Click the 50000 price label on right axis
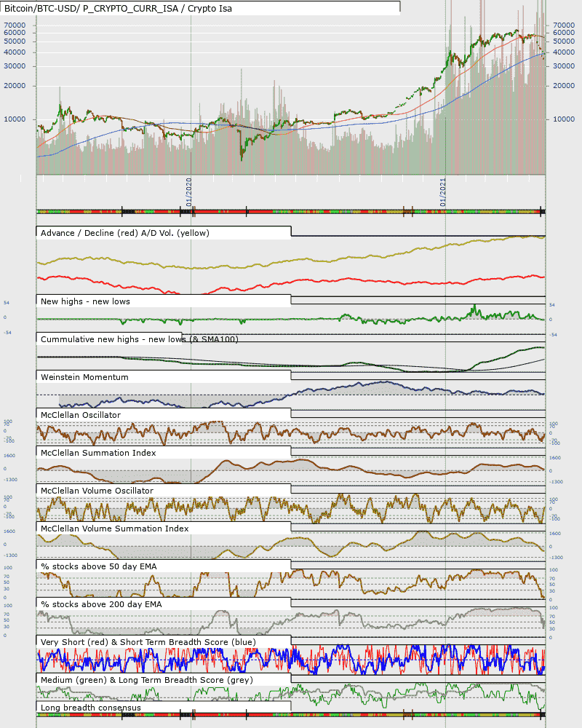 [x=564, y=41]
